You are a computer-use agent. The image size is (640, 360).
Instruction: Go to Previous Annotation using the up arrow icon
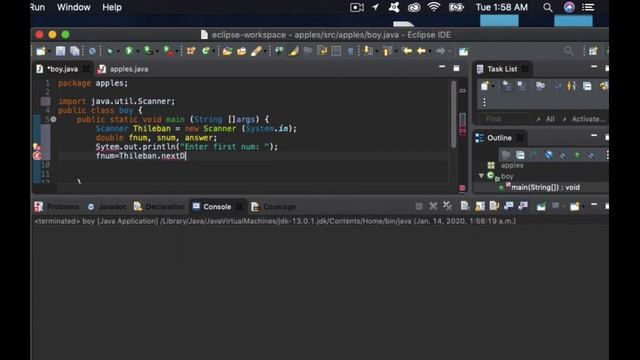[x=387, y=51]
